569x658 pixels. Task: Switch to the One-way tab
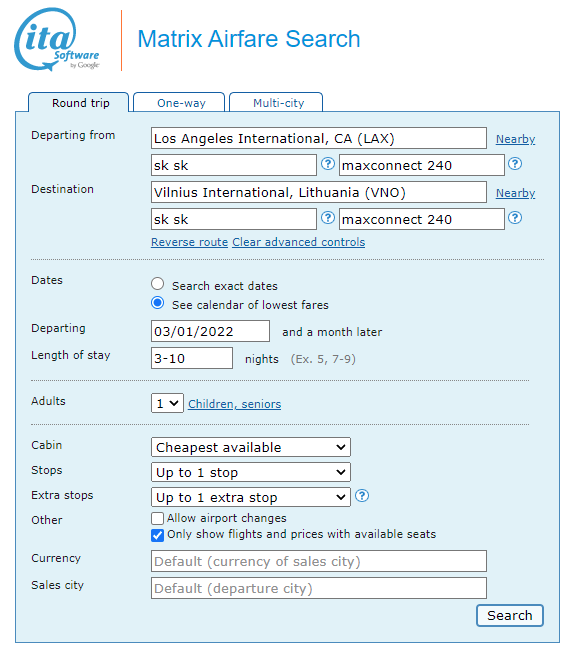click(179, 103)
